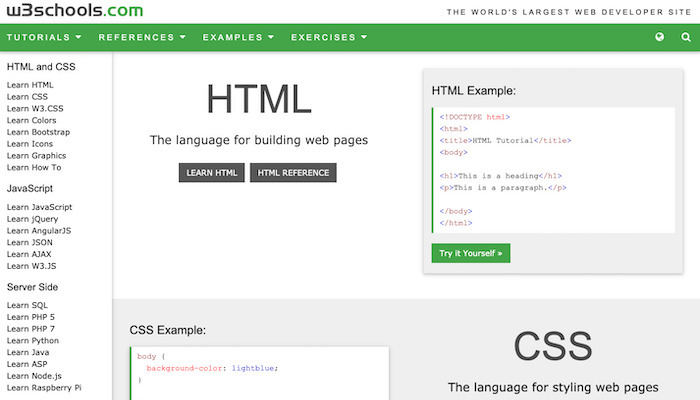Click the Try it Yourself button

[x=471, y=253]
